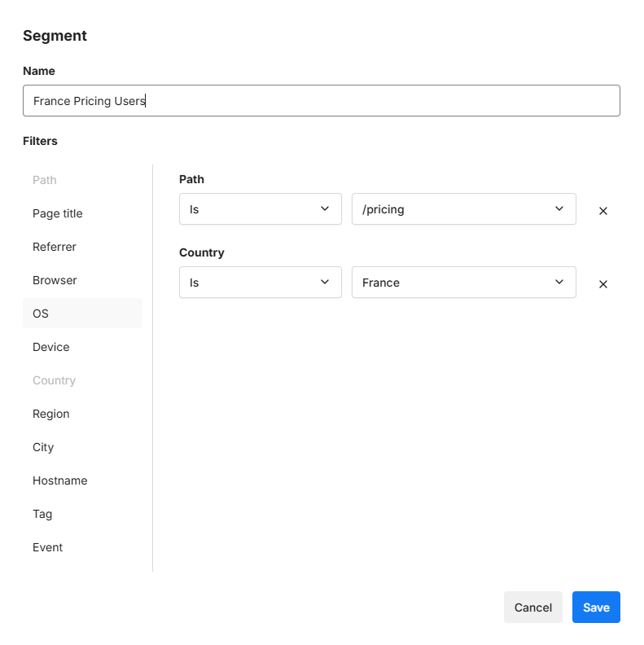Add an Event filter from list
The image size is (644, 645).
[48, 547]
